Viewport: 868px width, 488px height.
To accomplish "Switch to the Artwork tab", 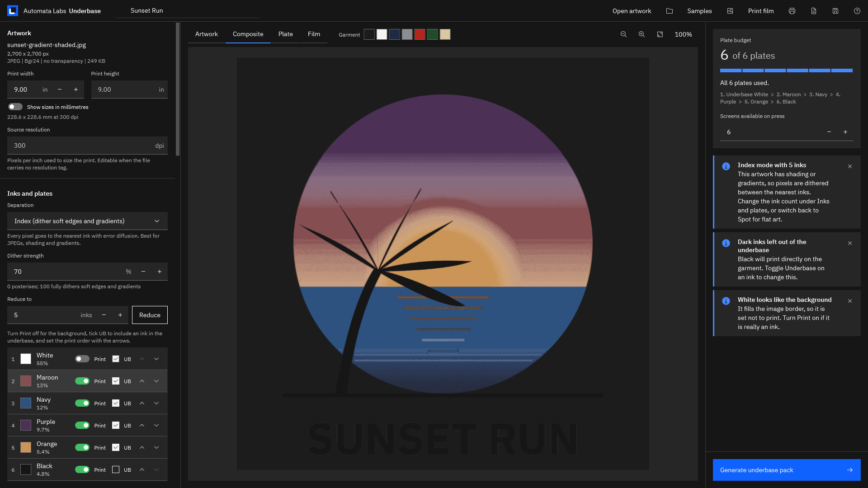I will 207,34.
